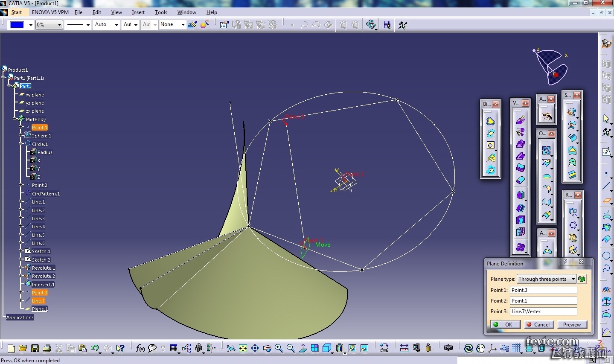614x364 pixels.
Task: Select Line.4 in the specification tree
Action: tap(38, 227)
